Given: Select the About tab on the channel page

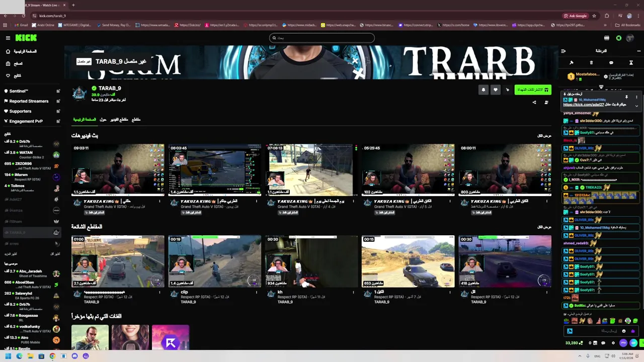Looking at the screenshot, I should [x=103, y=120].
